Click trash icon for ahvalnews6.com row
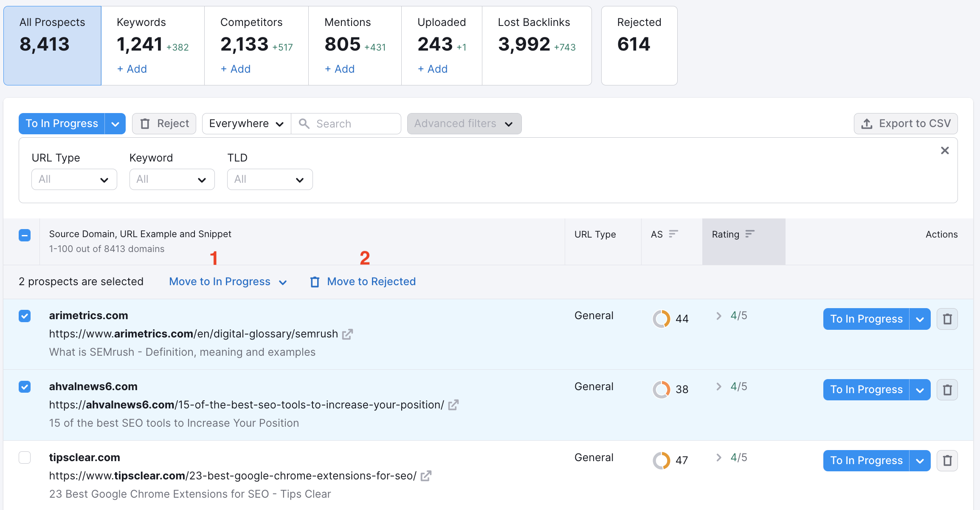Viewport: 980px width, 510px height. pos(947,390)
